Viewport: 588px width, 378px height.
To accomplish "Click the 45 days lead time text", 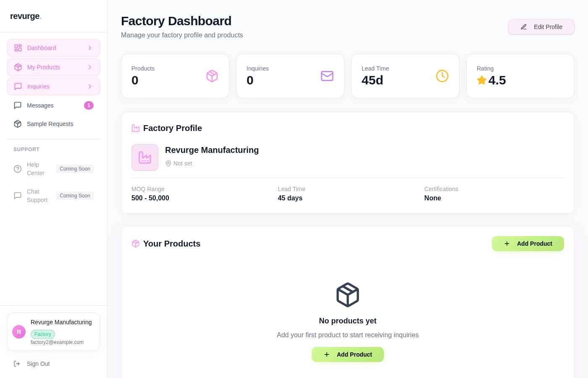I will pos(290,198).
